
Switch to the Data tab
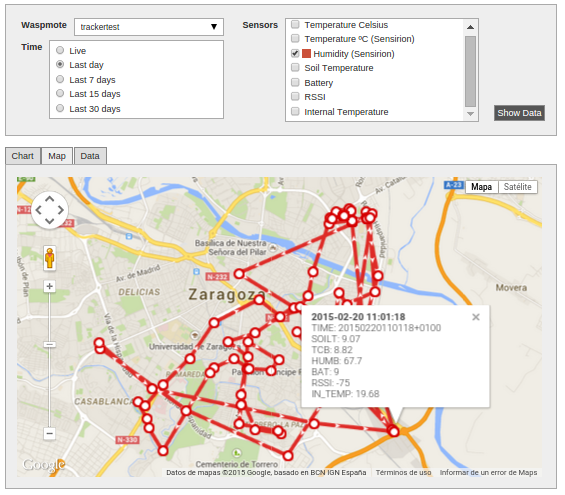90,156
